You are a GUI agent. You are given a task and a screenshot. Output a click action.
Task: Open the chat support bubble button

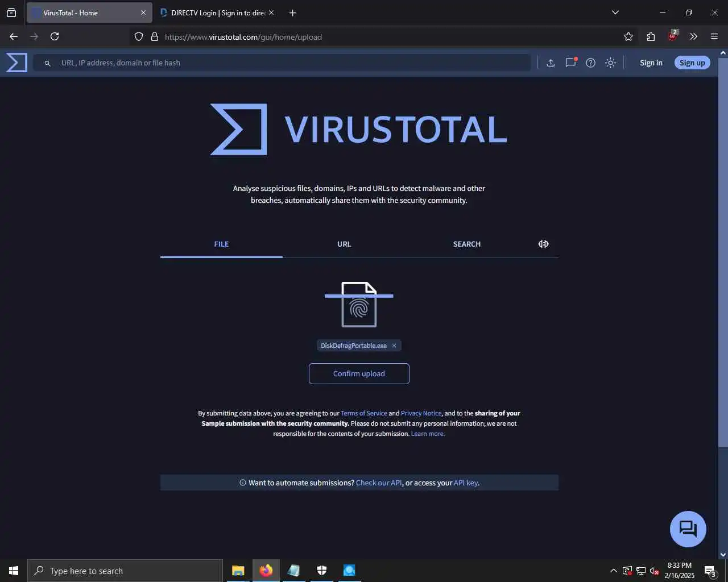[x=688, y=529]
